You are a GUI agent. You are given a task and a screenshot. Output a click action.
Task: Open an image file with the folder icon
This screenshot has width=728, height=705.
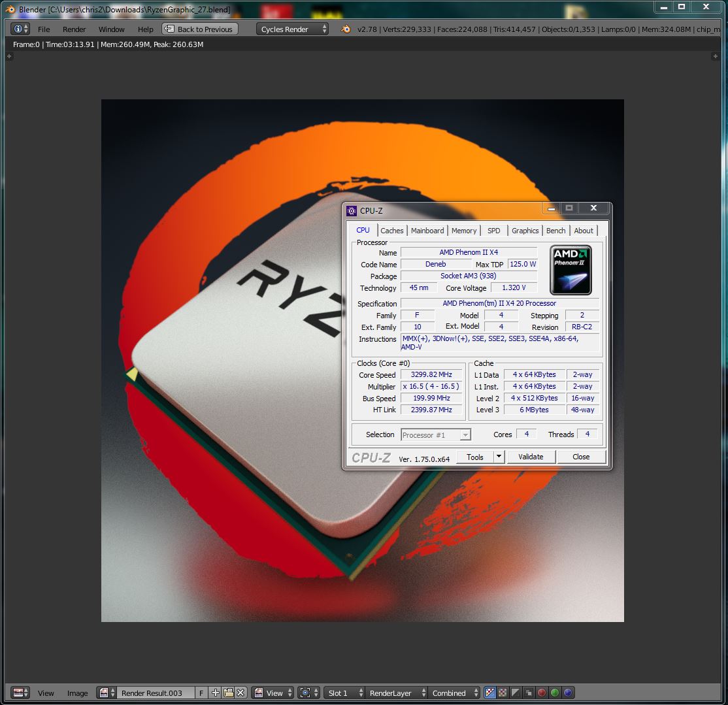point(228,693)
